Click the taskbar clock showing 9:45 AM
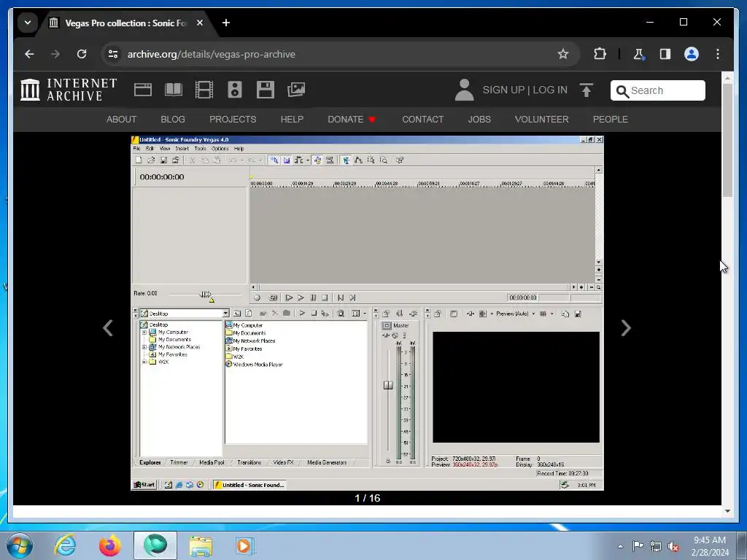 click(x=710, y=546)
